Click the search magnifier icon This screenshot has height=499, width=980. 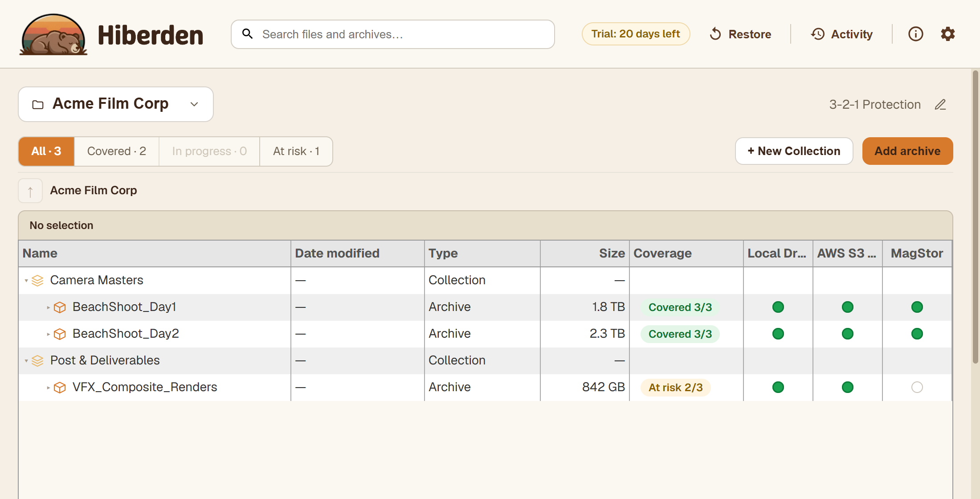[x=248, y=34]
